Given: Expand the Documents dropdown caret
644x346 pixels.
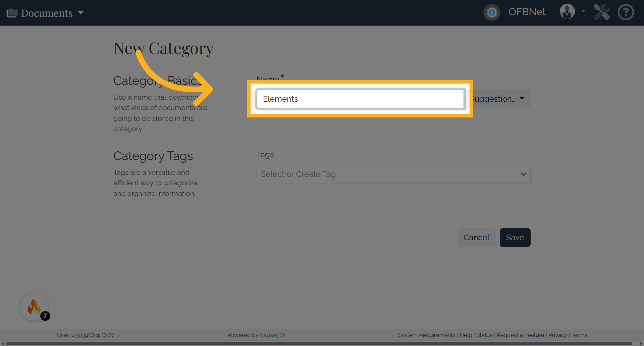Looking at the screenshot, I should tap(81, 13).
